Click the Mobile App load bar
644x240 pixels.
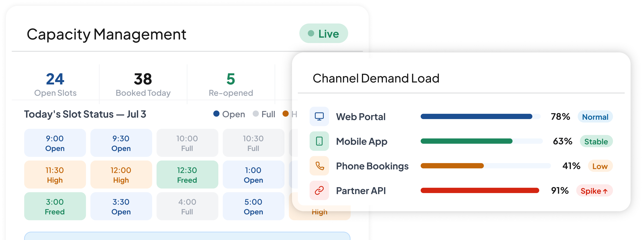coord(481,141)
